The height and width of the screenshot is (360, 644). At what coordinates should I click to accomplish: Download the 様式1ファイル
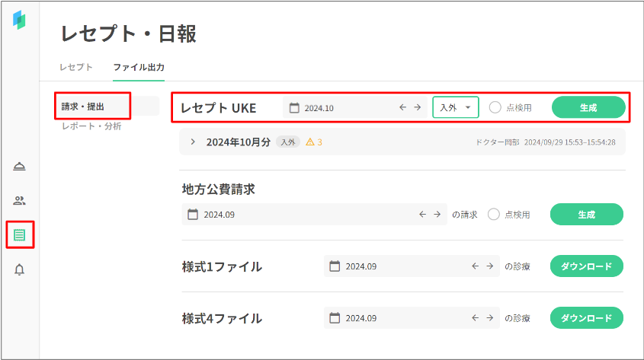coord(586,266)
